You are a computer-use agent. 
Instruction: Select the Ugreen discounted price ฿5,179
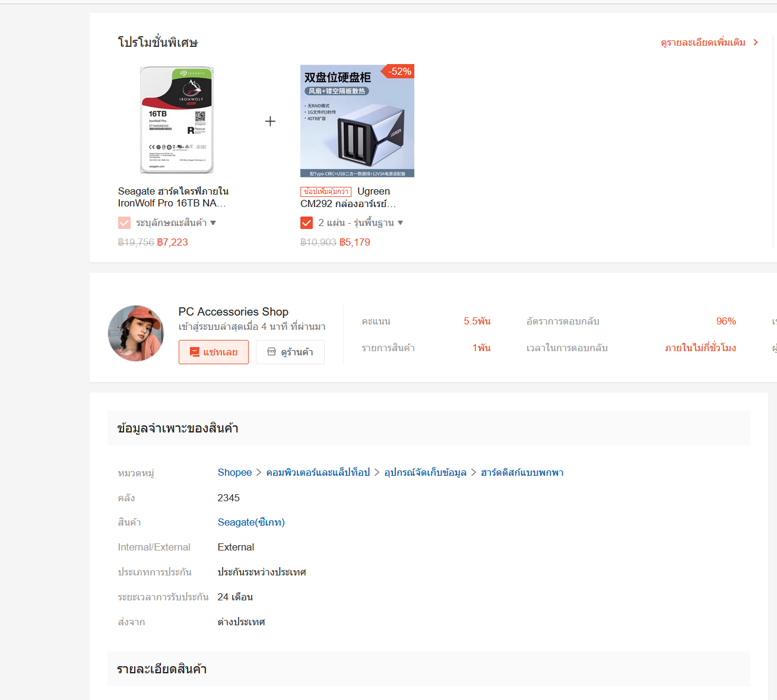coord(355,242)
